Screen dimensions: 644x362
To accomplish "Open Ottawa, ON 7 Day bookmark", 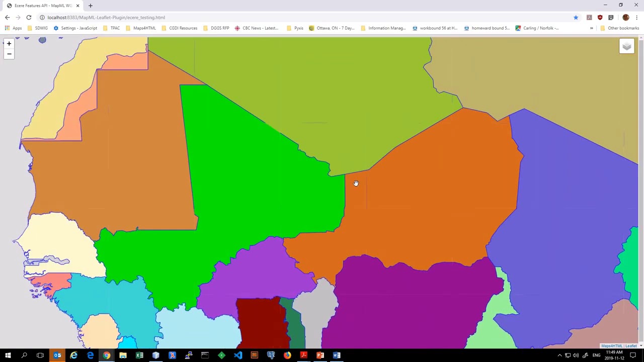I will click(332, 28).
